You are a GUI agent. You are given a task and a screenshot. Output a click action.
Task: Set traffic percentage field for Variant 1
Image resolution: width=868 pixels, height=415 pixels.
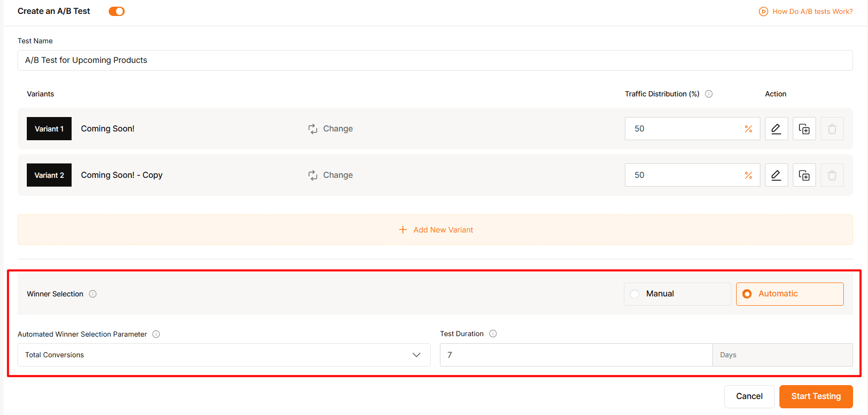point(692,129)
